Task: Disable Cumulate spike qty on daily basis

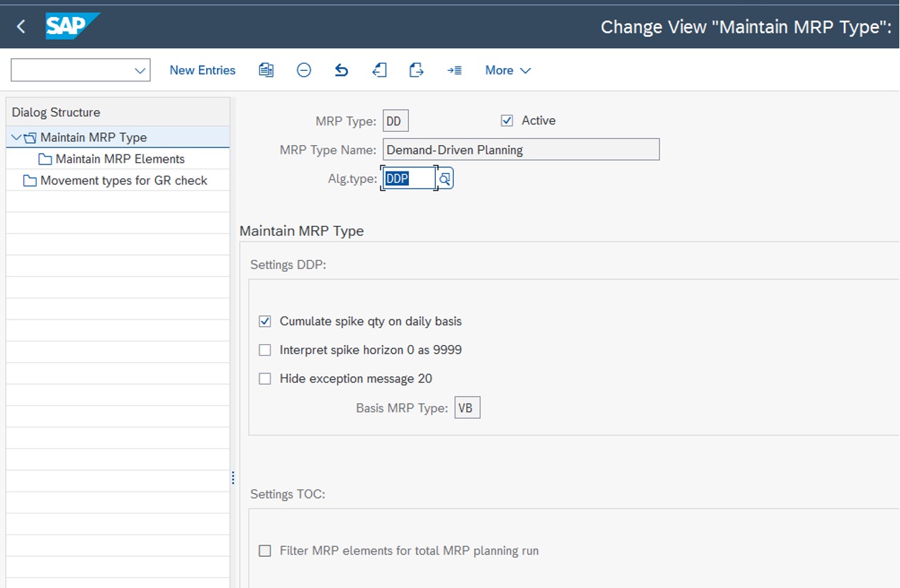Action: [264, 321]
